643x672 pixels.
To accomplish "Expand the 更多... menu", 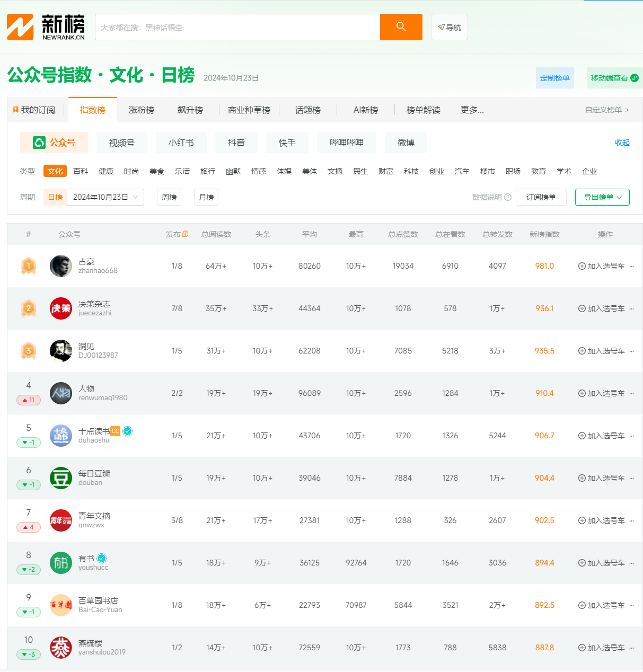I will [x=472, y=110].
